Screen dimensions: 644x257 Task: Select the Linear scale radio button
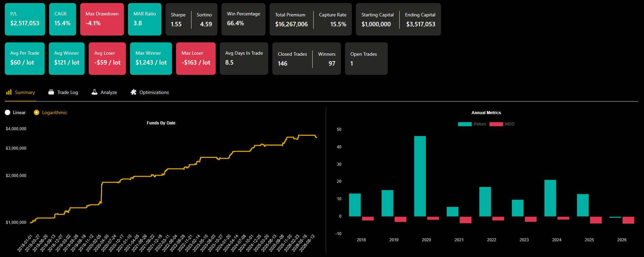coord(8,112)
